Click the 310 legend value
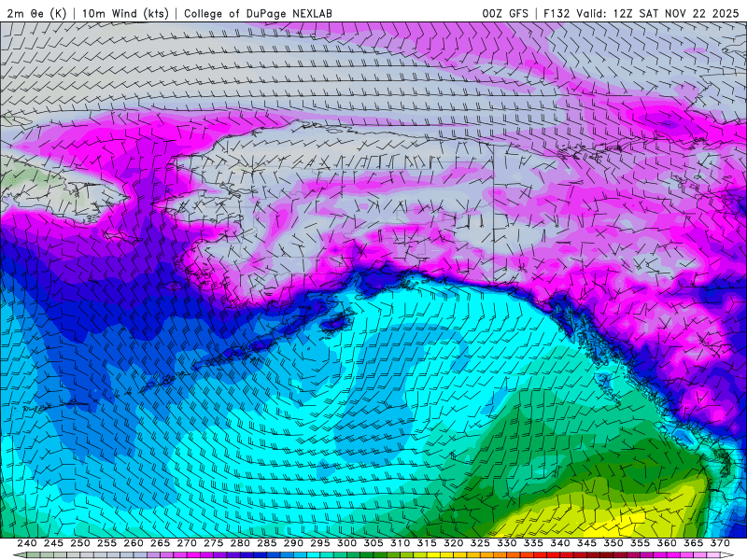 pyautogui.click(x=401, y=543)
